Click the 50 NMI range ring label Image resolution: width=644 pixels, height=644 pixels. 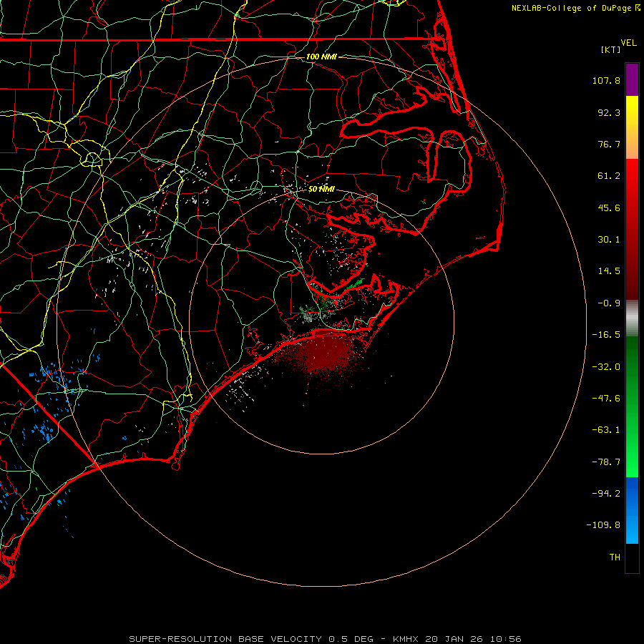[321, 190]
